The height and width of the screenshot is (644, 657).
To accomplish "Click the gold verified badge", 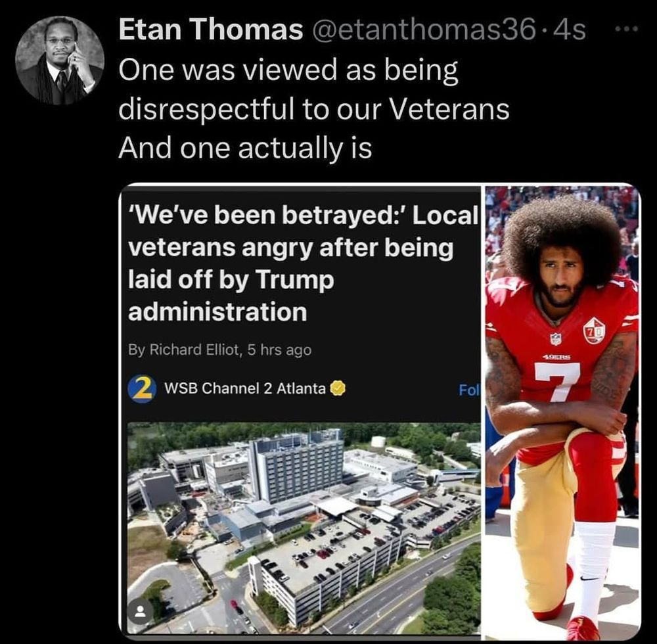I will point(338,388).
